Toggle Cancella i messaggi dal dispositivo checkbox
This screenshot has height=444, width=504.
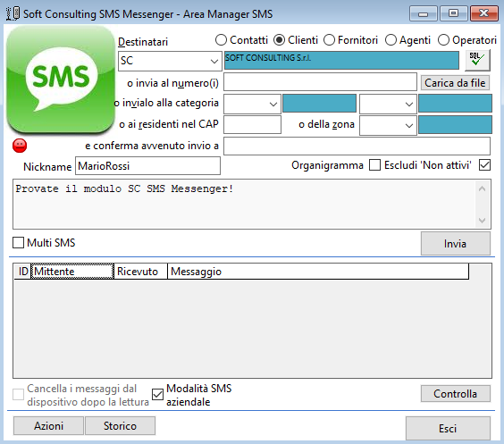19,394
